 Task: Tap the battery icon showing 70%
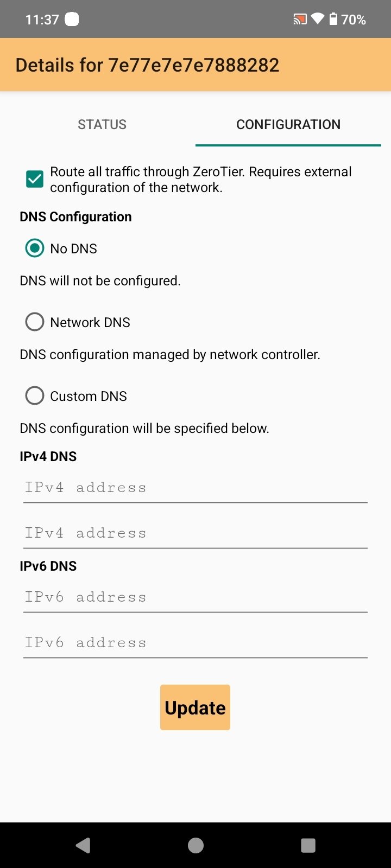coord(332,20)
